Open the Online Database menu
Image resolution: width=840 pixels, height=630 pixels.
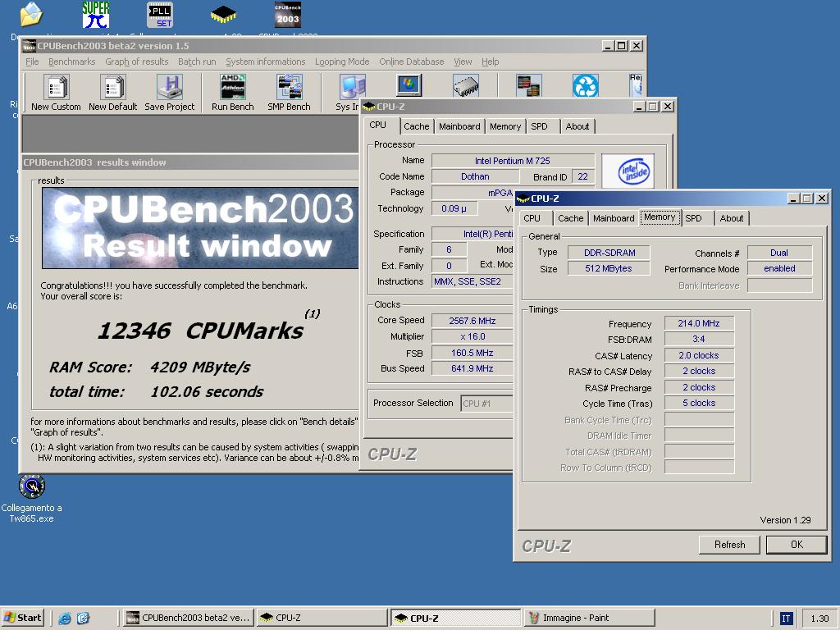click(411, 62)
